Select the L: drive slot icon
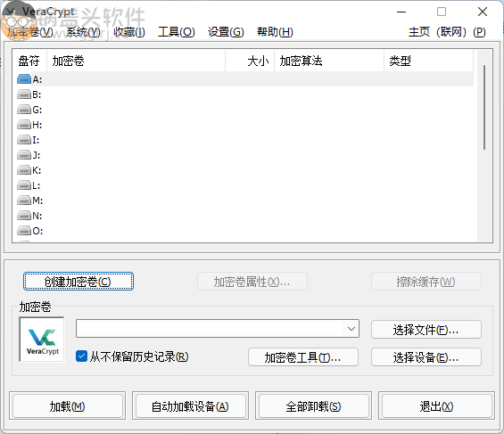 (x=24, y=185)
